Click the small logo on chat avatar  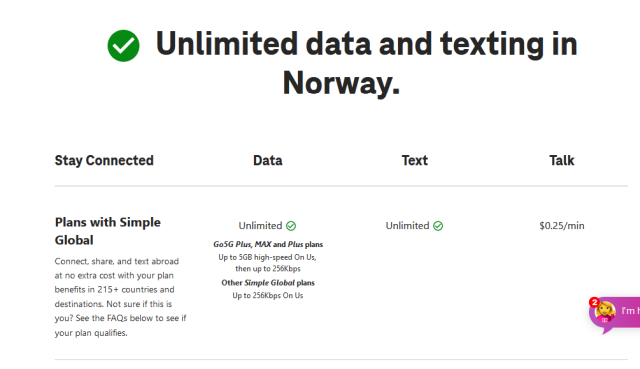[x=604, y=320]
